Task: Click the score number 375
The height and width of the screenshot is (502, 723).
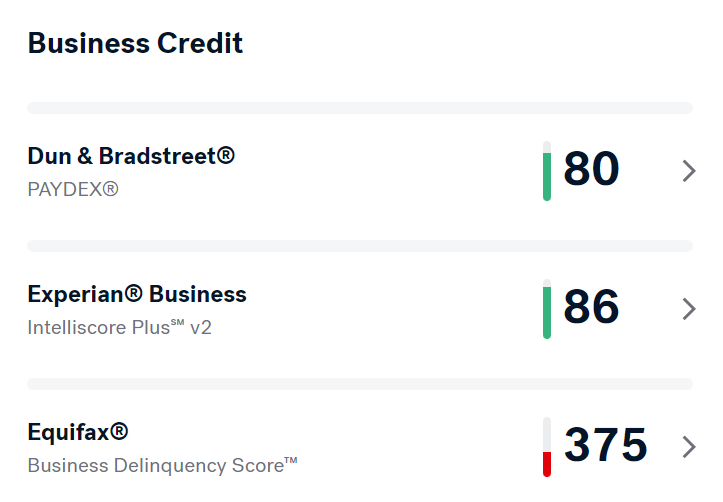Action: pos(606,445)
